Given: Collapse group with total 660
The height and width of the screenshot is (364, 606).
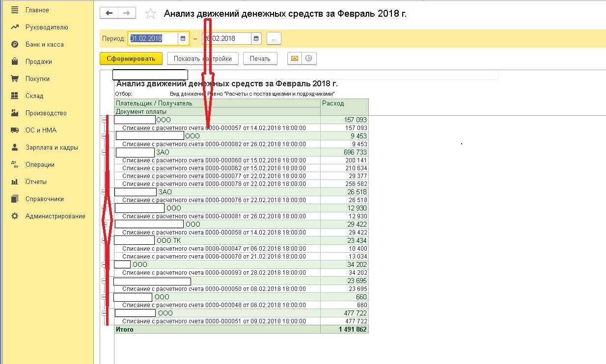Looking at the screenshot, I should coord(104,297).
